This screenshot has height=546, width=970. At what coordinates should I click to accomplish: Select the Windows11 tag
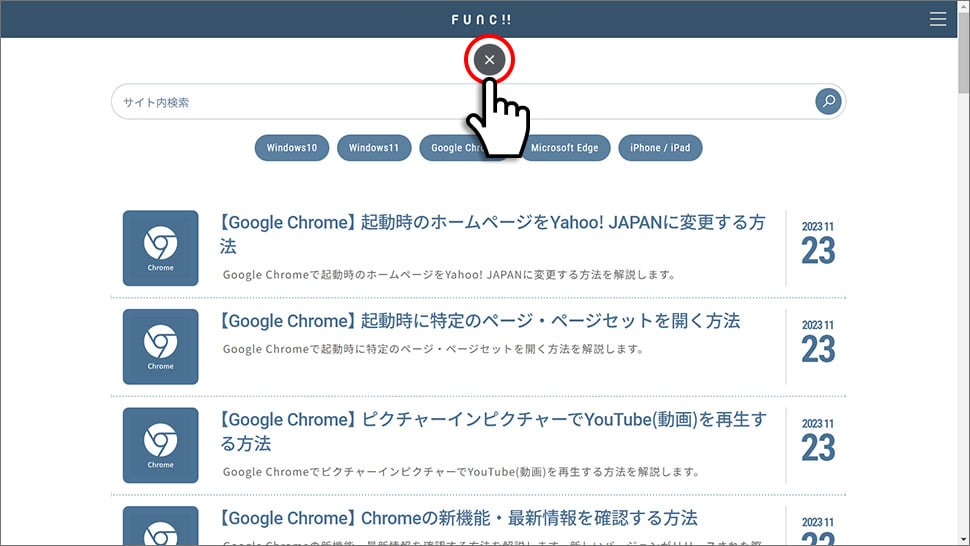[x=374, y=148]
